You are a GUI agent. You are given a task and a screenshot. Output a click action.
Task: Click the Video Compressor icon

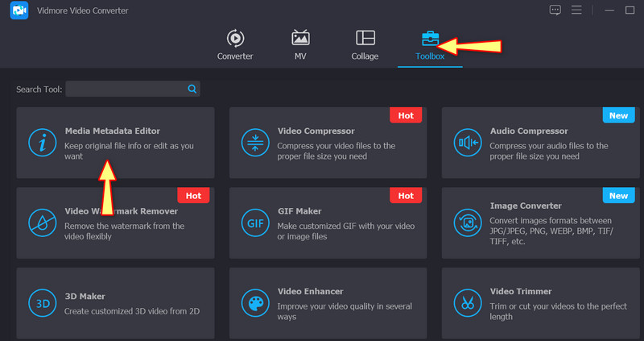(255, 143)
